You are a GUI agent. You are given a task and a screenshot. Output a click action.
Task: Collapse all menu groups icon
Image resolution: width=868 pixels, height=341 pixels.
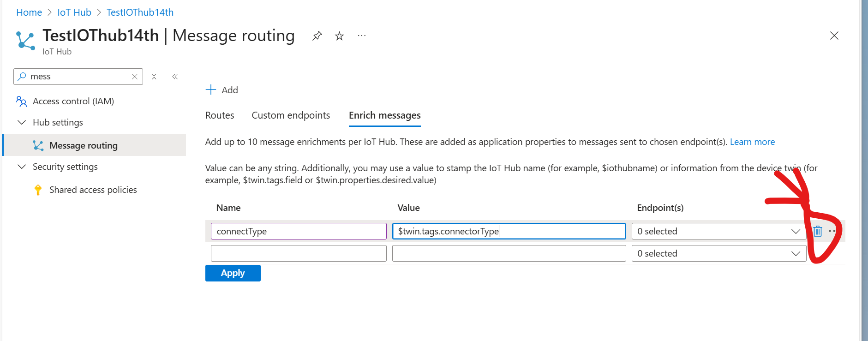coord(154,77)
